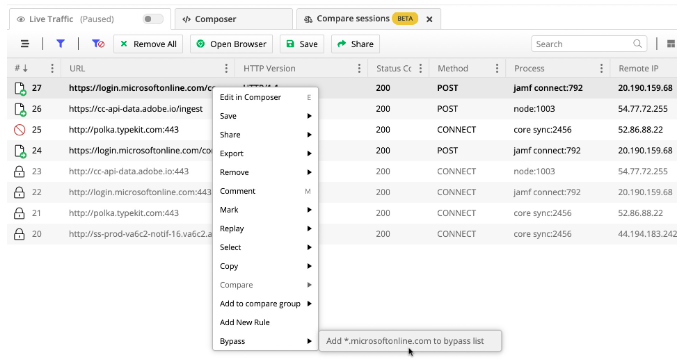Open Process column options dots
The image size is (680, 363).
(601, 69)
